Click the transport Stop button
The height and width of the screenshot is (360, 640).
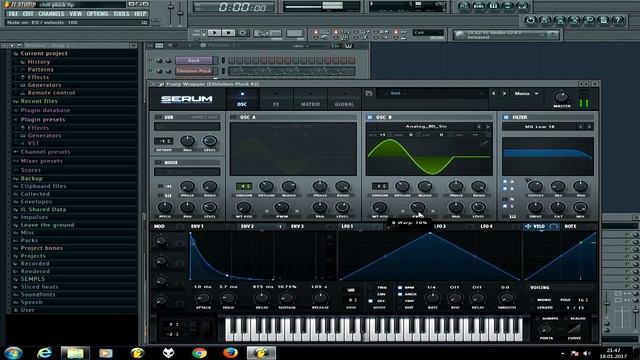228,33
